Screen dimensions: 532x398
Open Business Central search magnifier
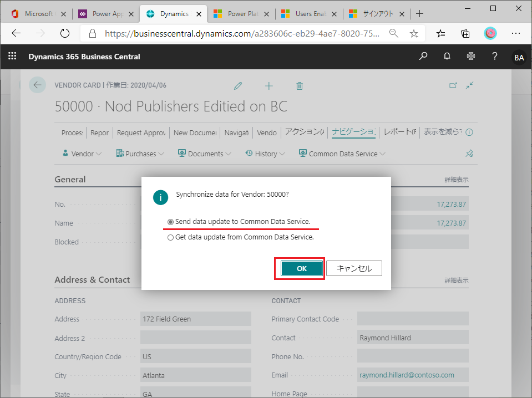423,57
